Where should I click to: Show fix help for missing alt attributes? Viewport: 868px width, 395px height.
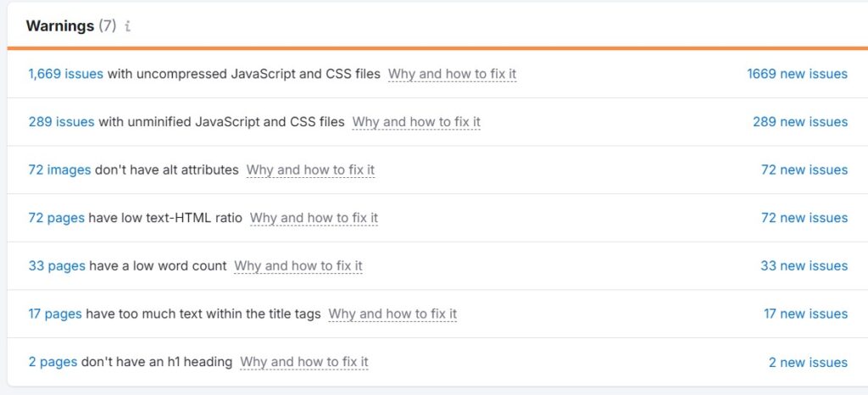(x=310, y=170)
